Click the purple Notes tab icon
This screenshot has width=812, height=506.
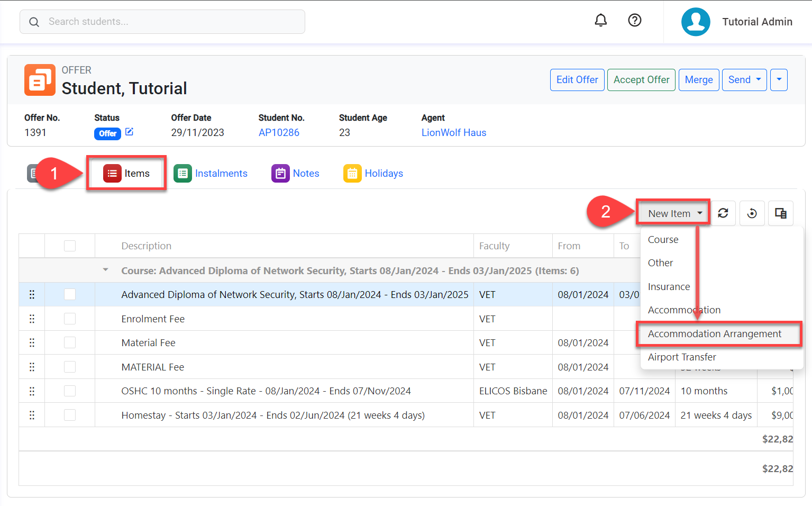coord(280,173)
